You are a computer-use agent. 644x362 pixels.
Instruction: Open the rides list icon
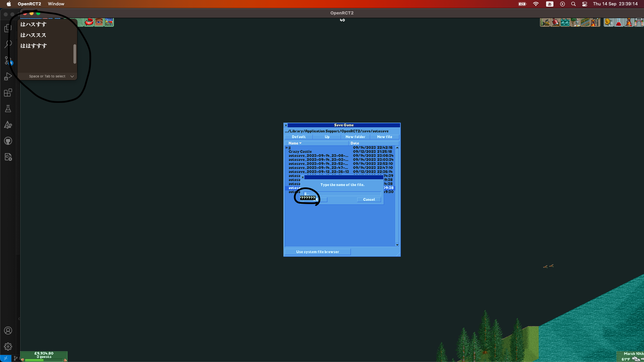pos(629,22)
